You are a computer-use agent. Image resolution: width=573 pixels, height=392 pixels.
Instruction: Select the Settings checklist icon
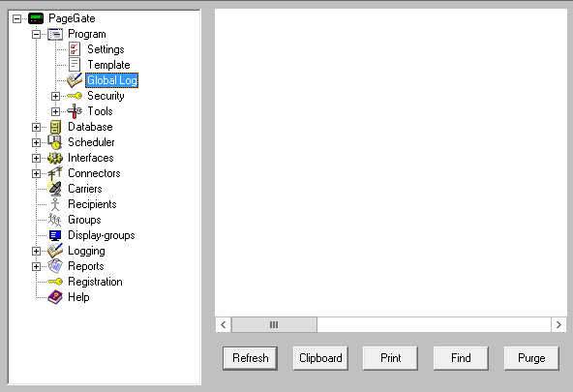tap(75, 49)
